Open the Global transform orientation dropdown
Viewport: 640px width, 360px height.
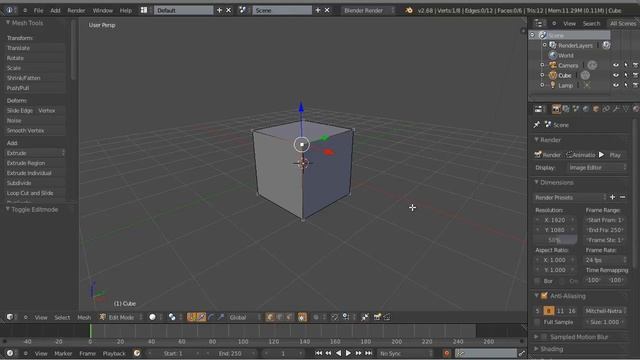[x=244, y=317]
